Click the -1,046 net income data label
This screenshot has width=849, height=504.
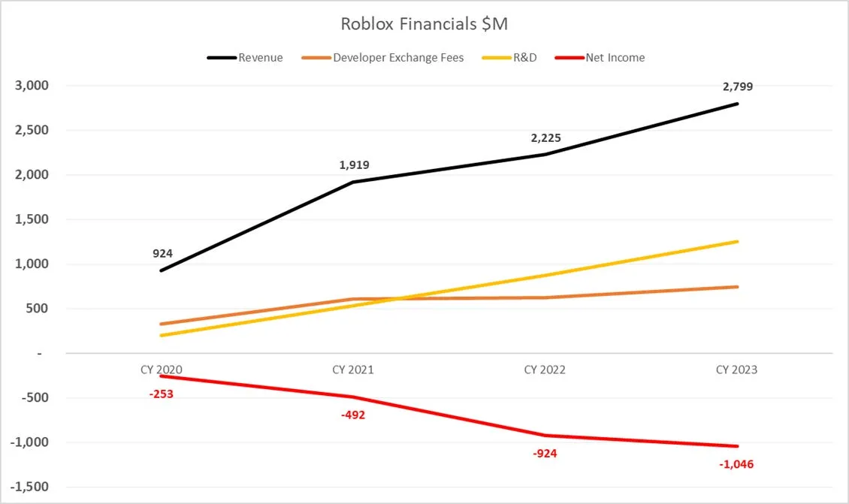(736, 464)
